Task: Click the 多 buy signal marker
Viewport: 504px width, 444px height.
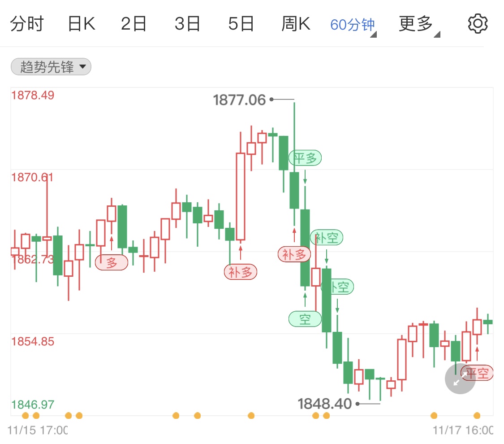Action: click(x=111, y=262)
